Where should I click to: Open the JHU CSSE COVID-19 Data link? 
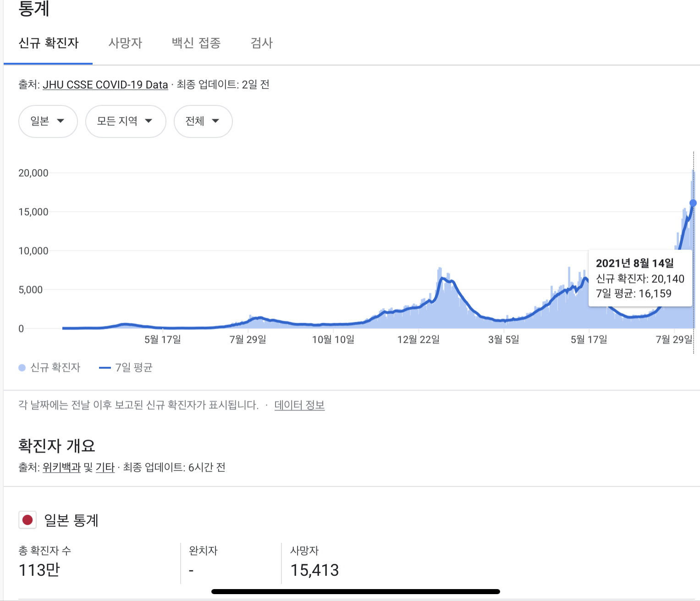(x=105, y=85)
